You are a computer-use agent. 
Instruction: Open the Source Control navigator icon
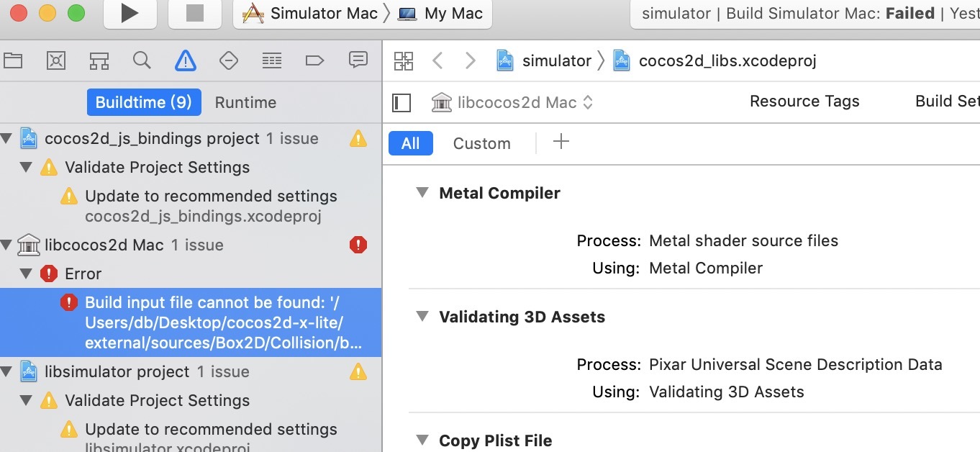pos(56,60)
